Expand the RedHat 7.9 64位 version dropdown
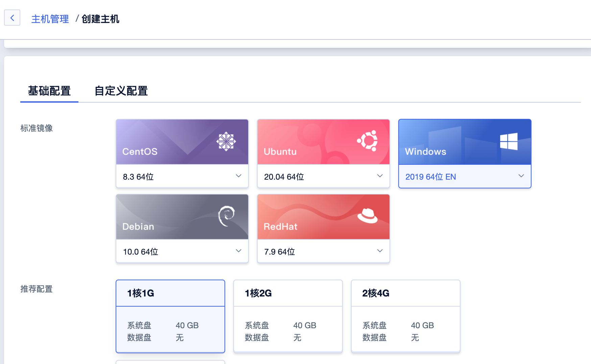591x364 pixels. tap(323, 251)
